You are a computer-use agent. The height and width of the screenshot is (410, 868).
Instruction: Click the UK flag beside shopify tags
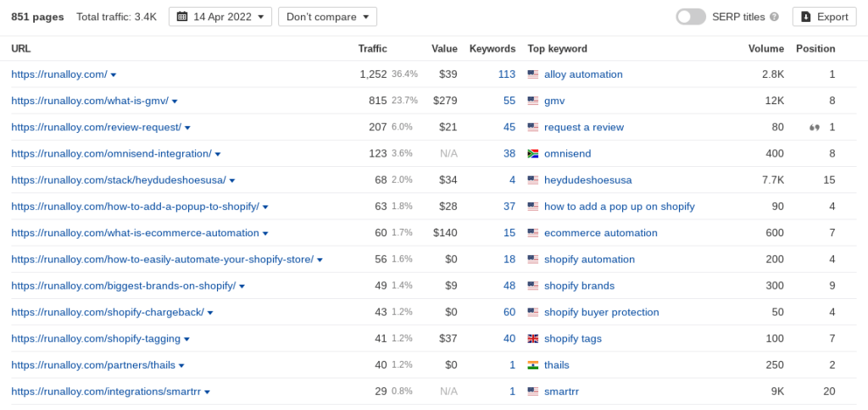[533, 339]
